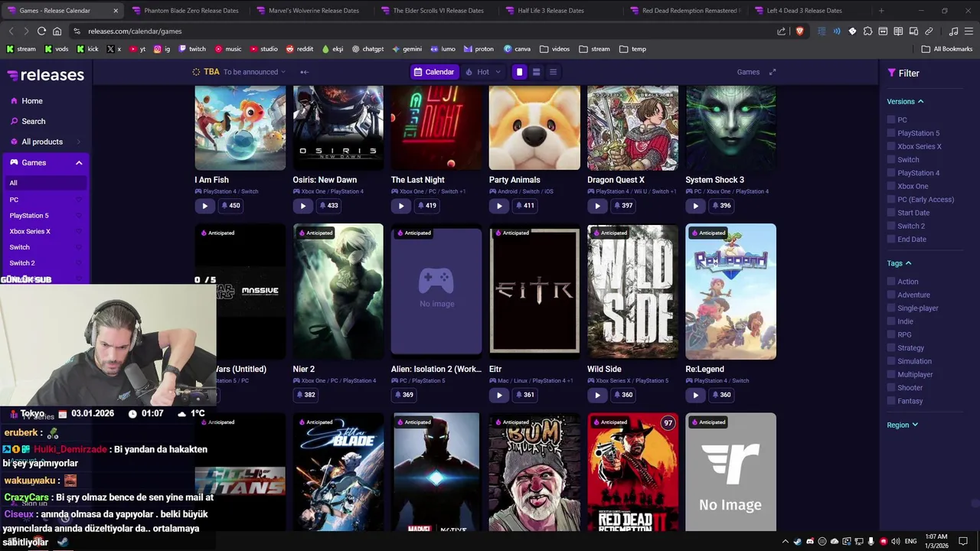Screen dimensions: 980x551
Task: Expand the All products sidebar item
Action: pyautogui.click(x=46, y=142)
